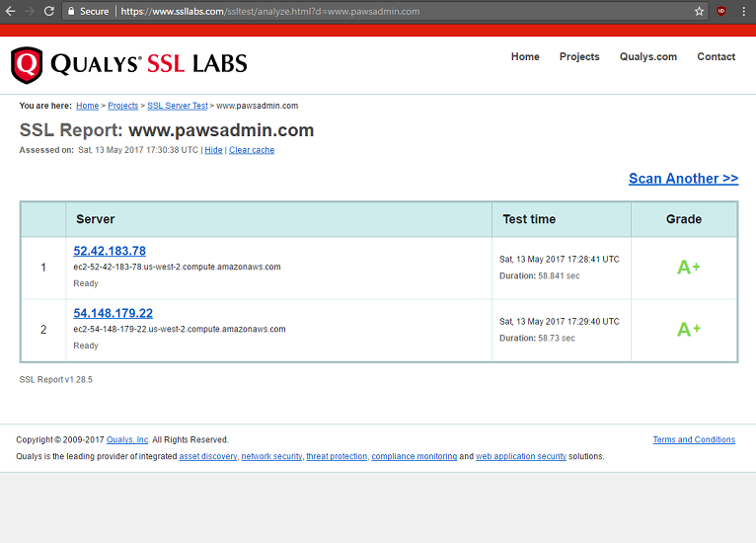Click the SSL Report v1.28.5 text

coord(56,379)
